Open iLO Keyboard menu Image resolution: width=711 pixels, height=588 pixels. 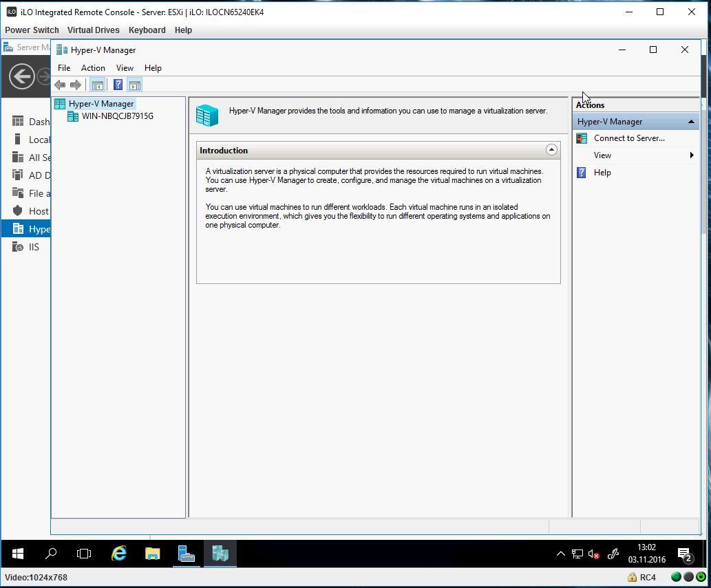(147, 30)
